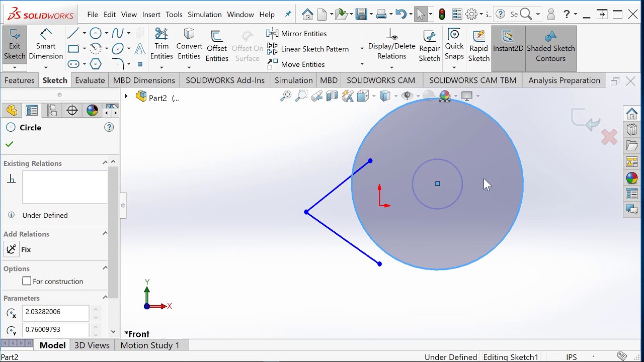Click Mirror Entities
Viewport: 644px width, 362px height.
click(x=297, y=34)
